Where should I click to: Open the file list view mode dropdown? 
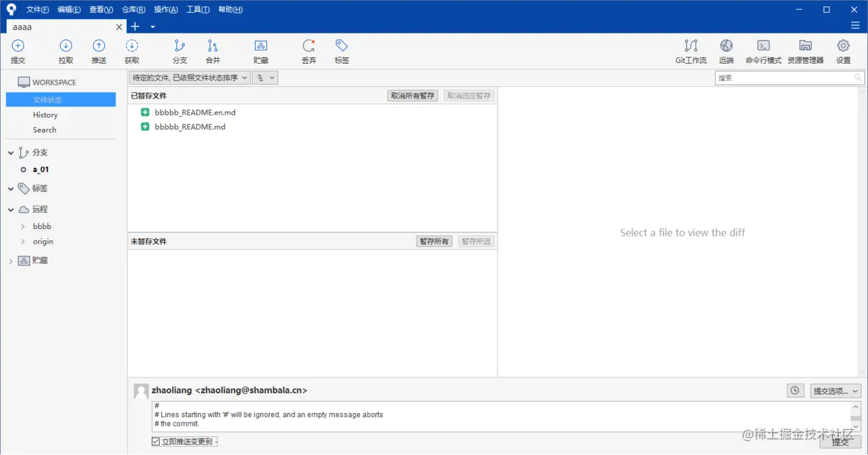click(265, 78)
